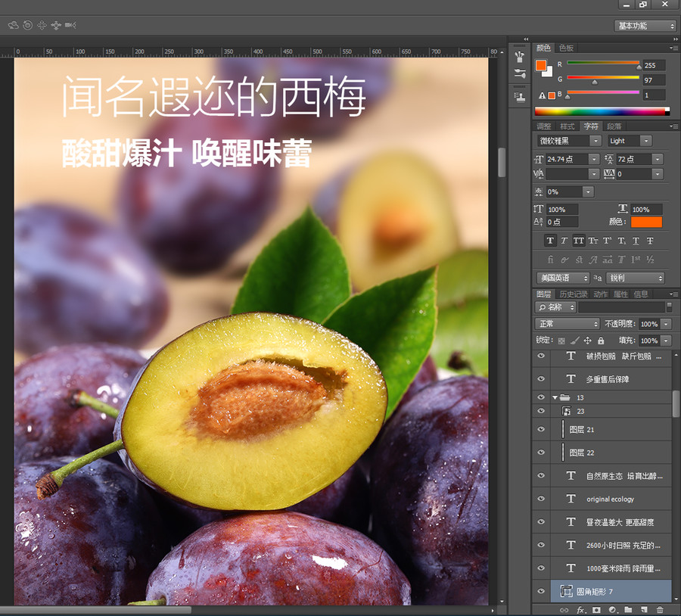Lock transparent pixels icon
This screenshot has width=681, height=616.
561,341
